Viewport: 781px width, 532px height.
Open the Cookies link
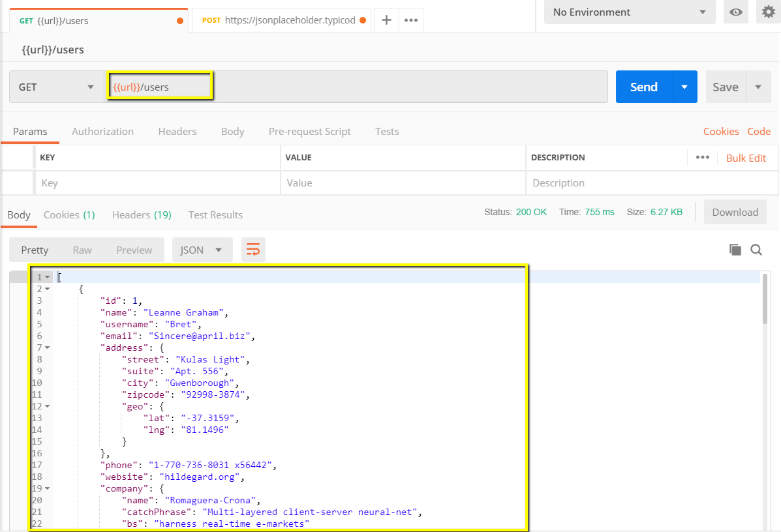pos(721,131)
